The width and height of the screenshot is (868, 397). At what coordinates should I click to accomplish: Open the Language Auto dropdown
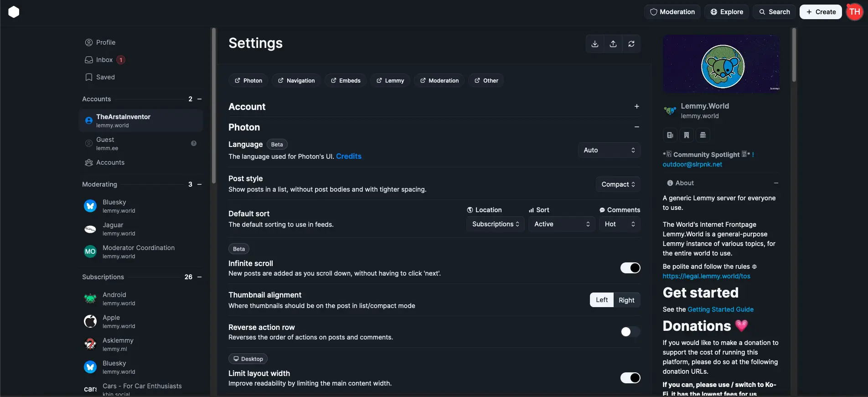tap(609, 150)
